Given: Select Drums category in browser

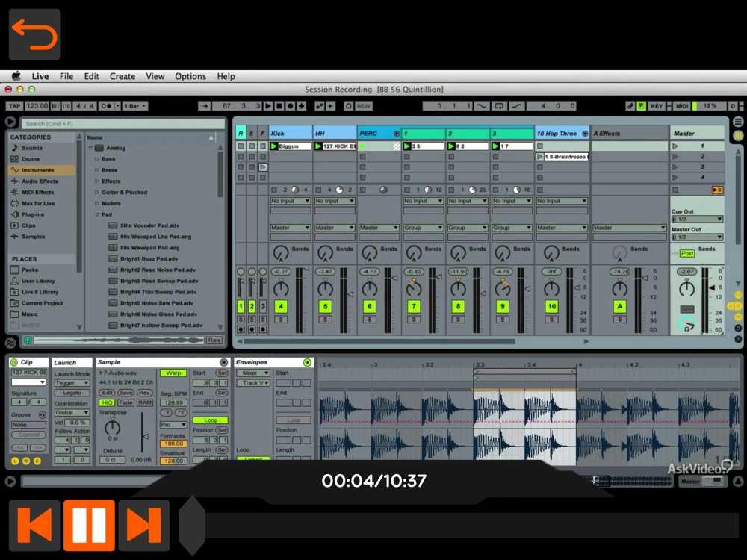Looking at the screenshot, I should click(x=30, y=159).
